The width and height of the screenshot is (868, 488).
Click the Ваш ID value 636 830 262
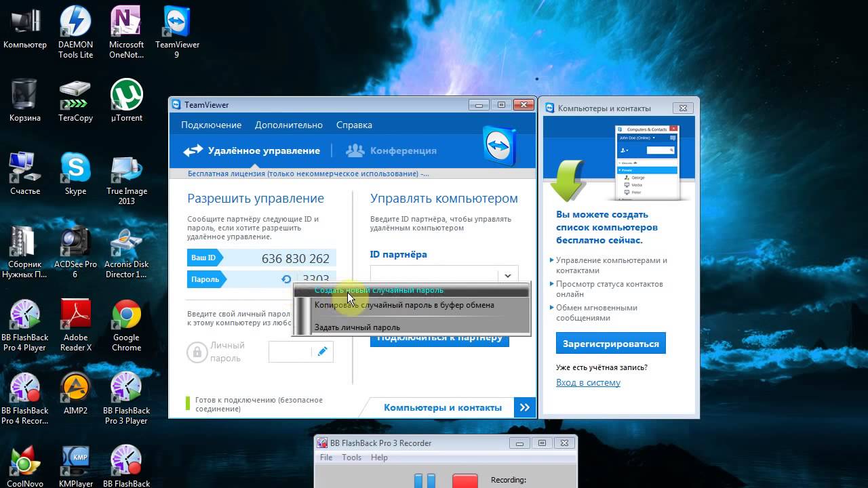[x=295, y=258]
